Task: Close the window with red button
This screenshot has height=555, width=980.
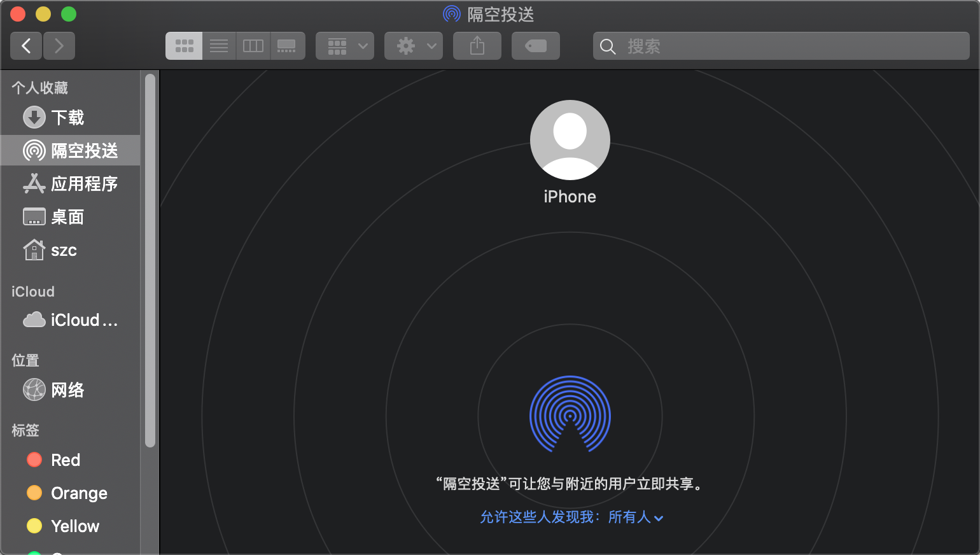Action: 18,14
